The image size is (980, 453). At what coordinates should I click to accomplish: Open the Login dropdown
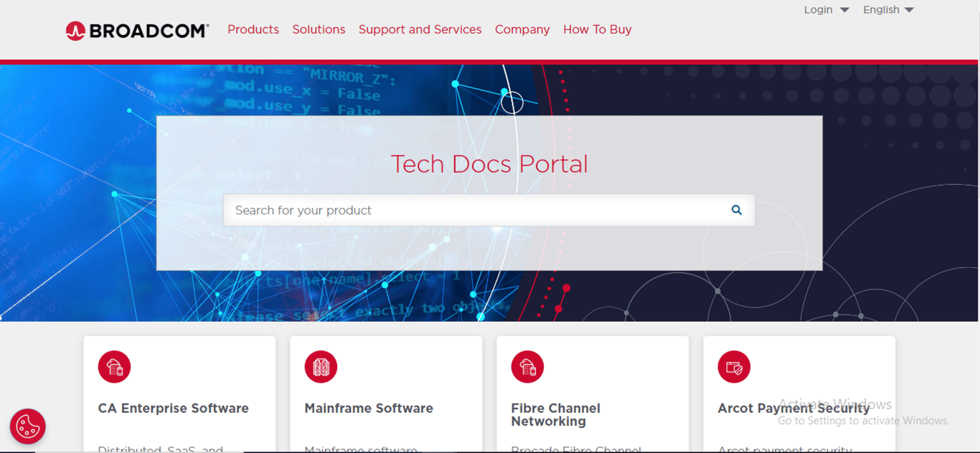coord(826,10)
